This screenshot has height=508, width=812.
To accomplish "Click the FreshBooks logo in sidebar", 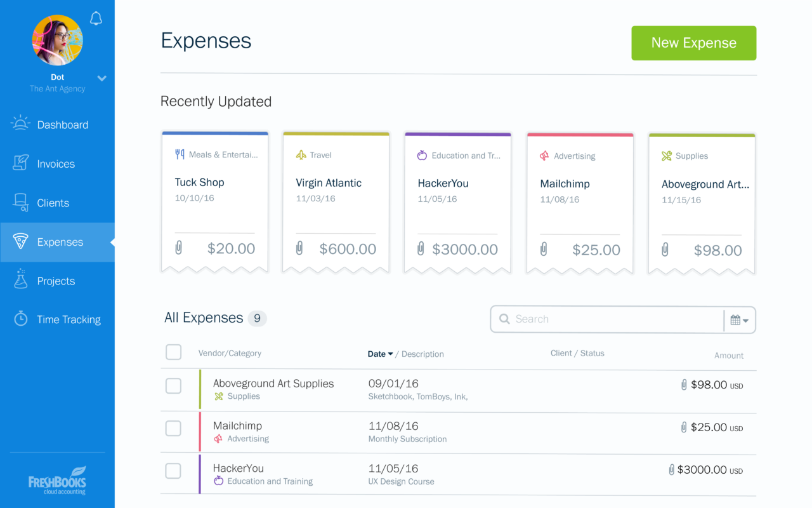I will coord(57,481).
